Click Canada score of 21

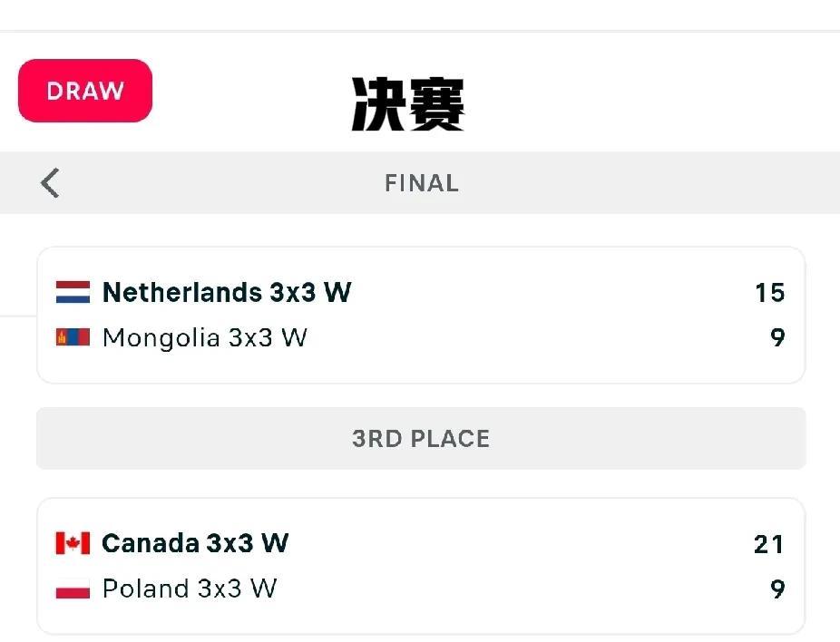coord(768,545)
